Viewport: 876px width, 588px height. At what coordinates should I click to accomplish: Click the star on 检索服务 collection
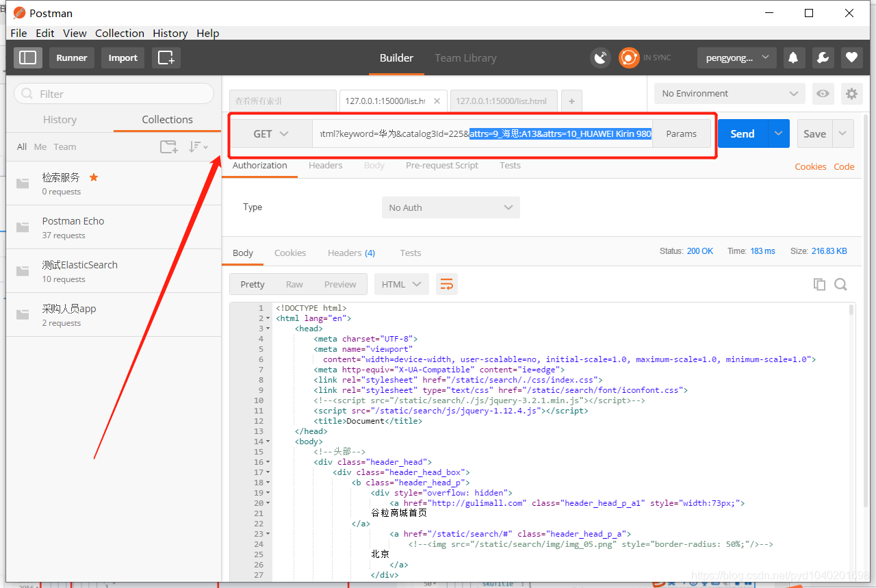[94, 177]
